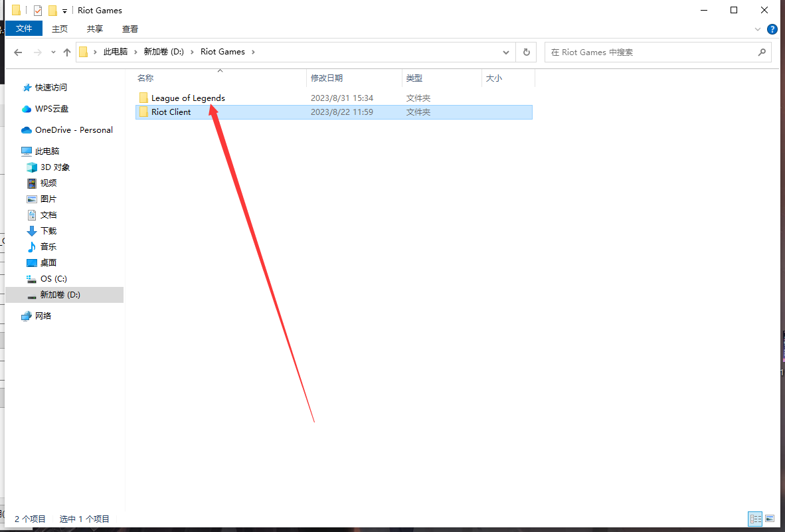Screen dimensions: 785x532
Task: Open the quick access toolbar dropdown
Action: click(x=64, y=11)
